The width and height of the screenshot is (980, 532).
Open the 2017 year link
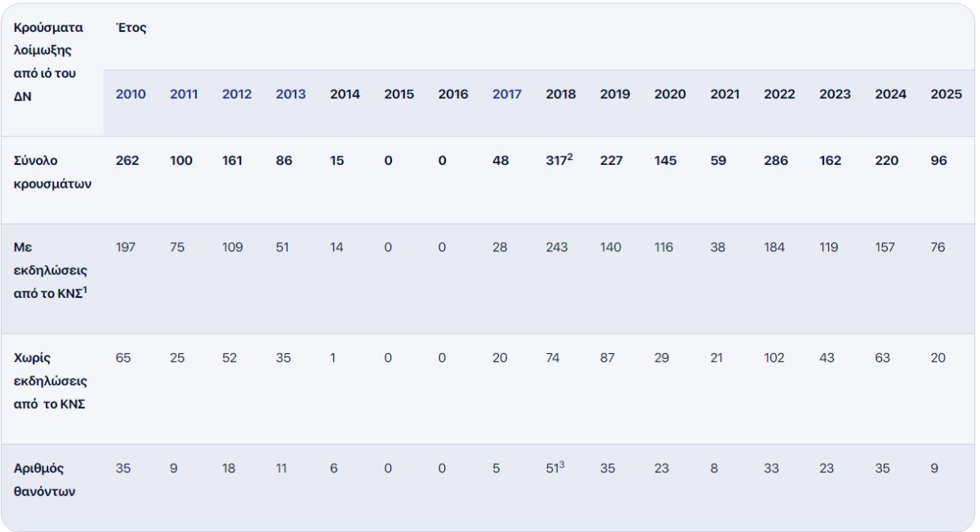tap(507, 94)
